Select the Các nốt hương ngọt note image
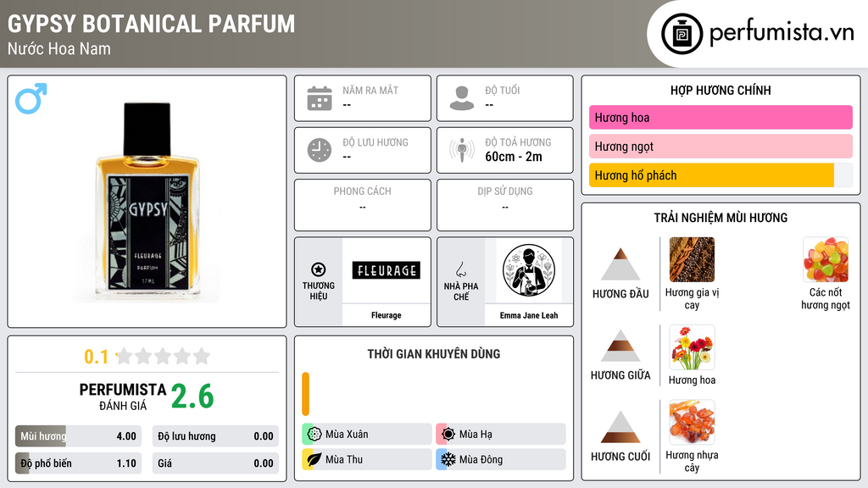The image size is (868, 488). point(826,259)
